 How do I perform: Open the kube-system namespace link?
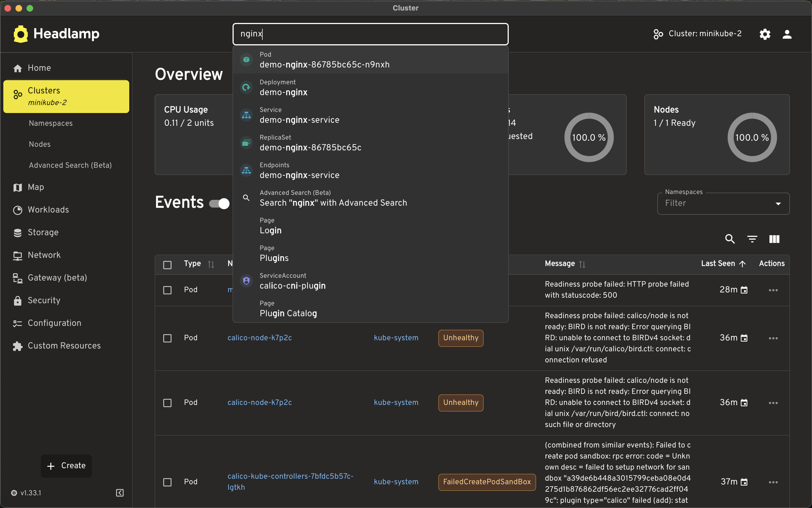pos(396,338)
